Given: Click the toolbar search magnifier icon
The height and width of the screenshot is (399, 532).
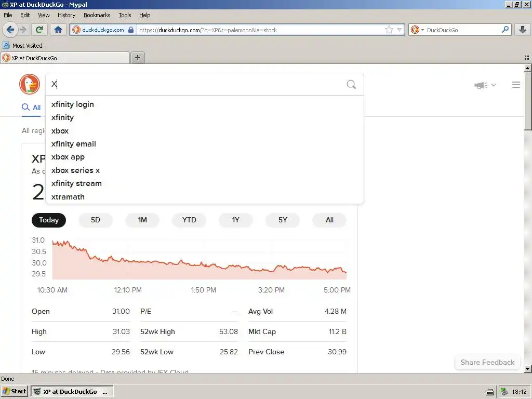Looking at the screenshot, I should (x=505, y=30).
